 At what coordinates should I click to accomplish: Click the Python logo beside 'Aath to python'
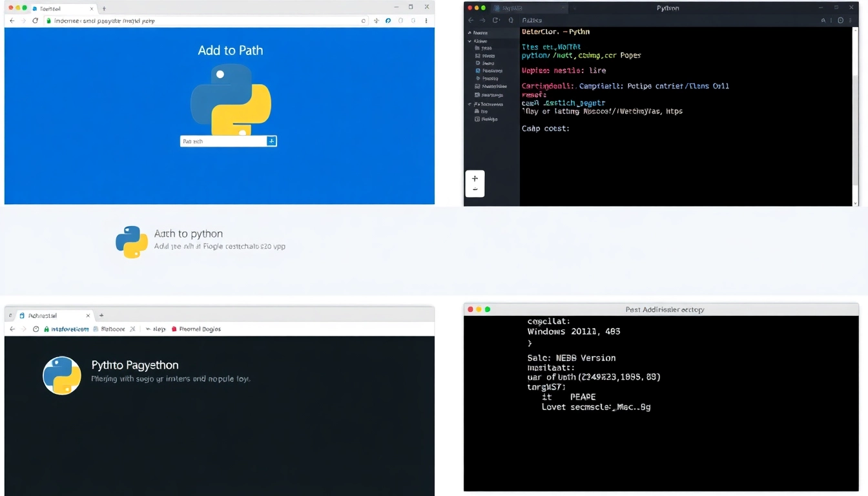point(132,242)
